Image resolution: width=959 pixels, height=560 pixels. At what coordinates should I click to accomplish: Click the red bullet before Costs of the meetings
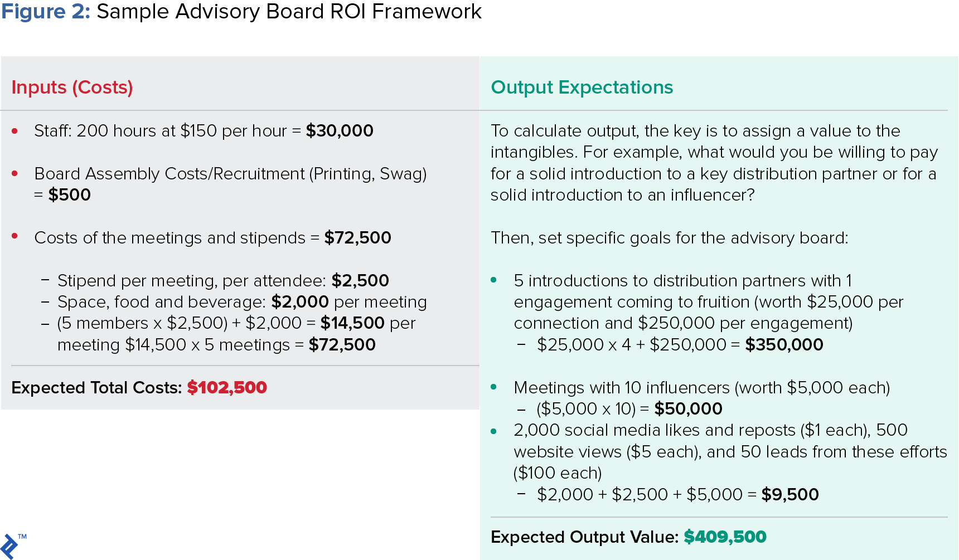click(15, 237)
